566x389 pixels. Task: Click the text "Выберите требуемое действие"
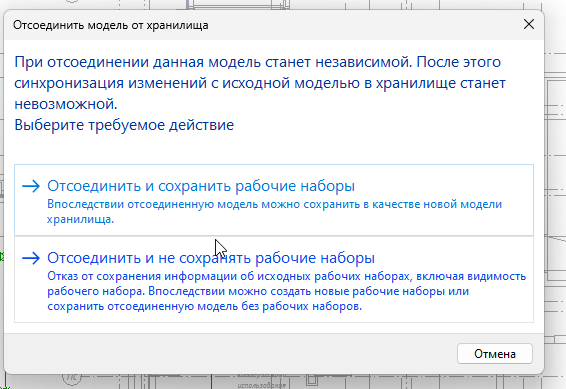(124, 125)
